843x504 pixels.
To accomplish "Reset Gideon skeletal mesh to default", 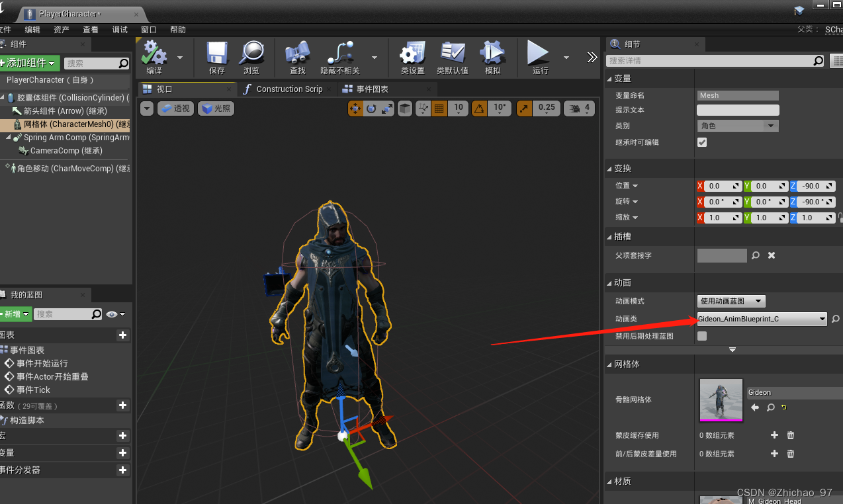I will pyautogui.click(x=784, y=407).
